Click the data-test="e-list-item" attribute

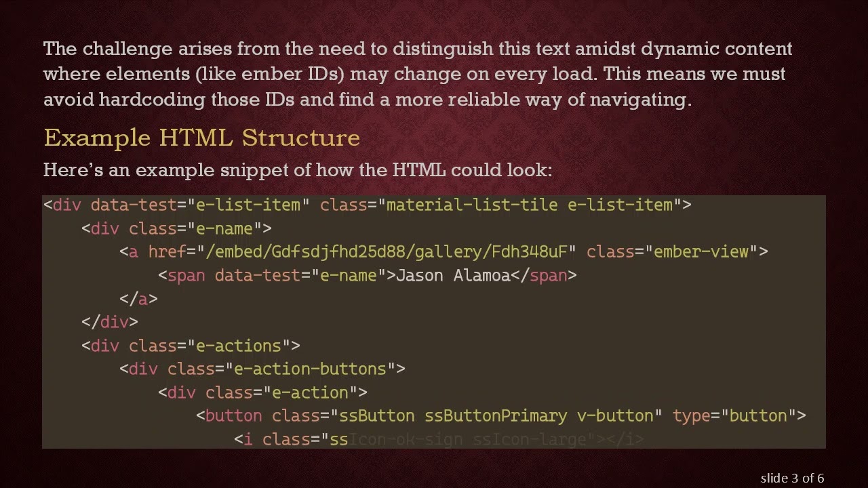[200, 205]
